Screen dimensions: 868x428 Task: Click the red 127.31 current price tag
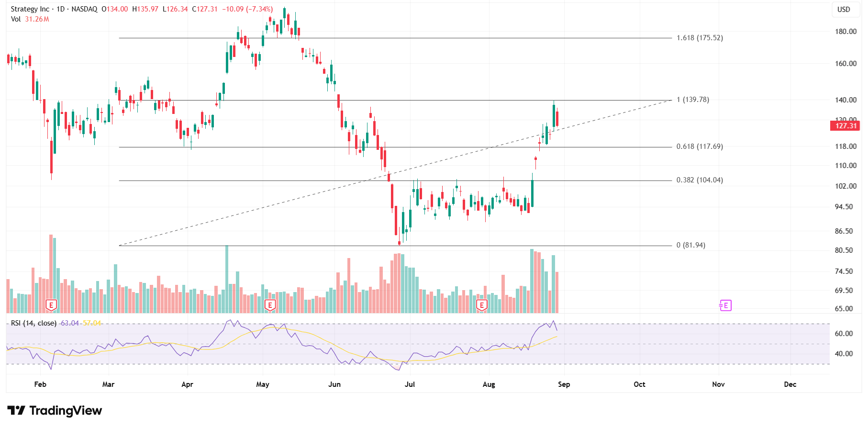(846, 126)
